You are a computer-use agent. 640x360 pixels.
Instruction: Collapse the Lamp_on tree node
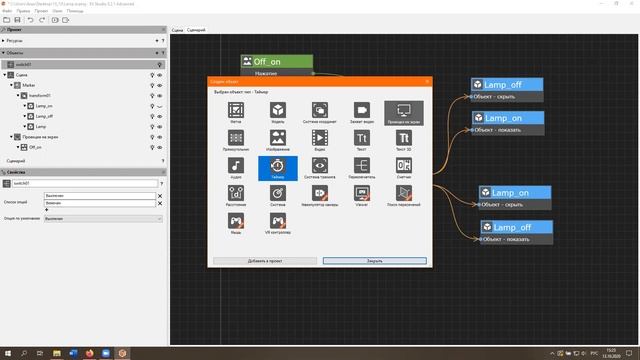coord(24,106)
